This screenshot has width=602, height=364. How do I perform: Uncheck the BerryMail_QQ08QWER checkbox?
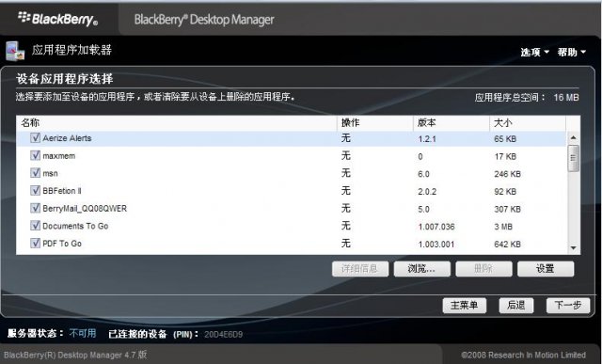[36, 208]
